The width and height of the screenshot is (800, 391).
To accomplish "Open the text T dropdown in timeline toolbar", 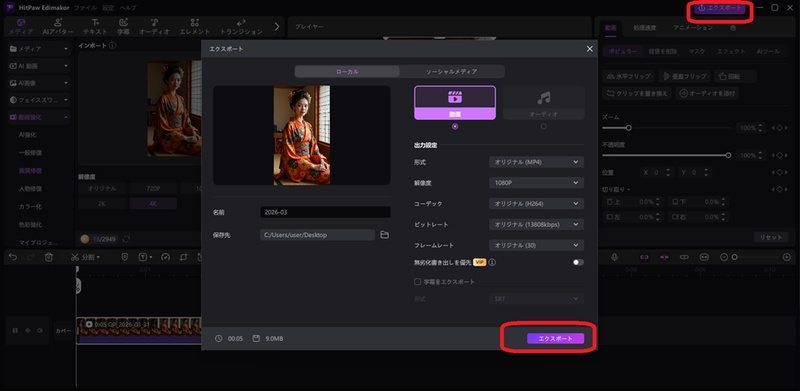I will coord(145,257).
